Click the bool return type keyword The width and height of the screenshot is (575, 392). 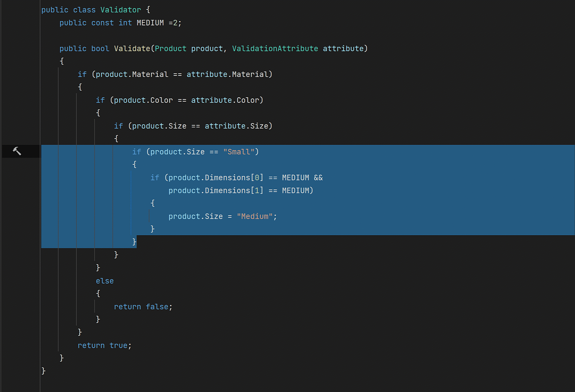(x=100, y=49)
